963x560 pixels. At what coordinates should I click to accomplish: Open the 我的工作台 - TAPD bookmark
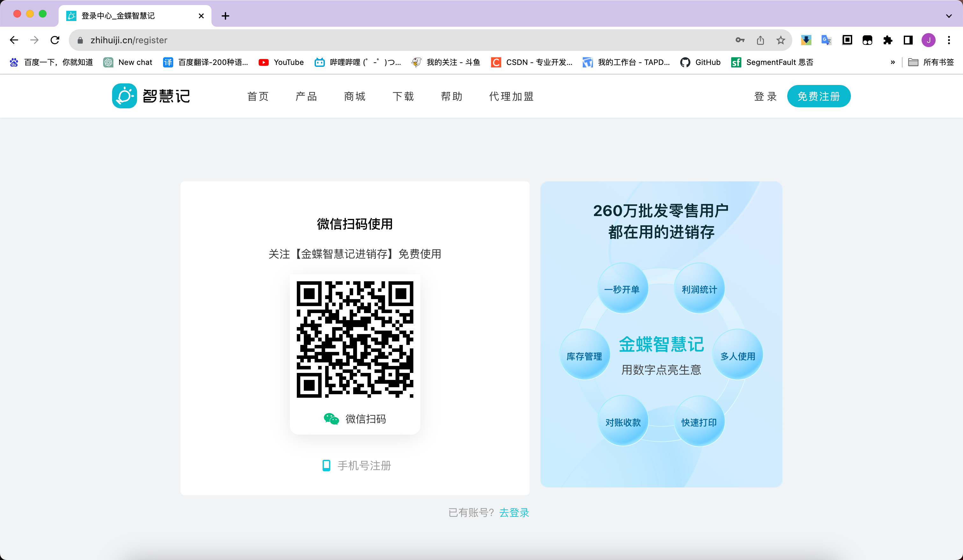coord(626,62)
